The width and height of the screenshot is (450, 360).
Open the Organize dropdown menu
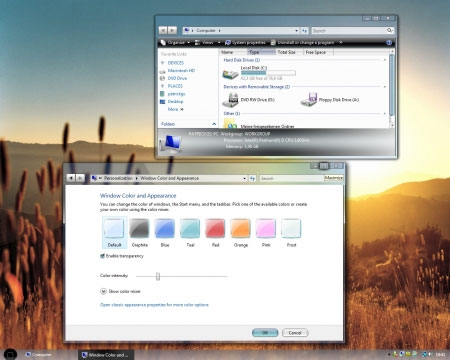click(175, 43)
